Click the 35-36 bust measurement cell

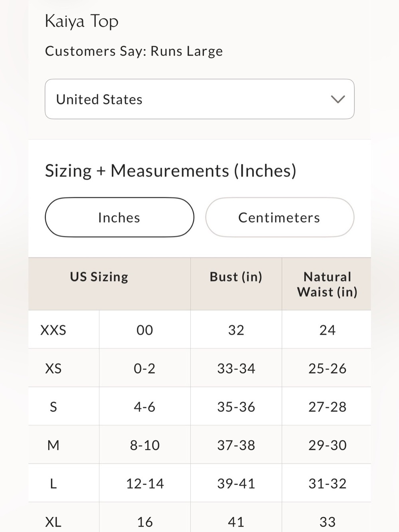click(x=236, y=407)
